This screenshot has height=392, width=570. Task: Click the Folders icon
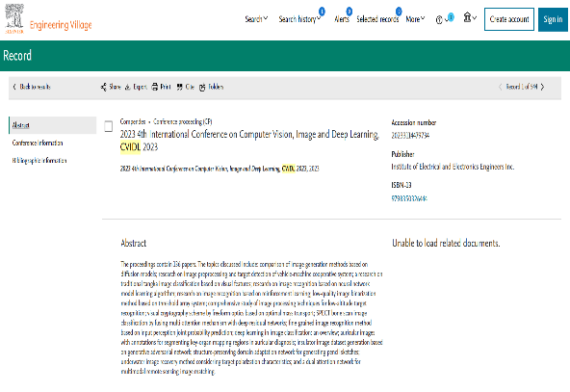point(202,87)
